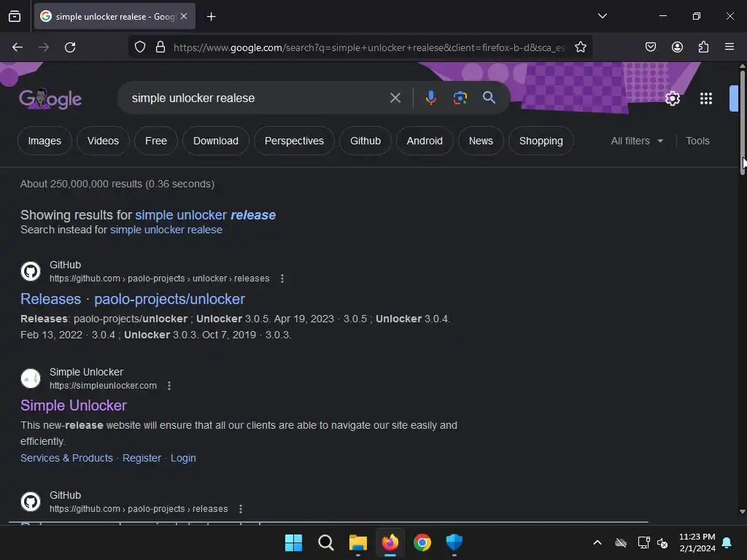Screen dimensions: 747x560
Task: Click the page vertical scrollbar thumb
Action: [x=742, y=123]
